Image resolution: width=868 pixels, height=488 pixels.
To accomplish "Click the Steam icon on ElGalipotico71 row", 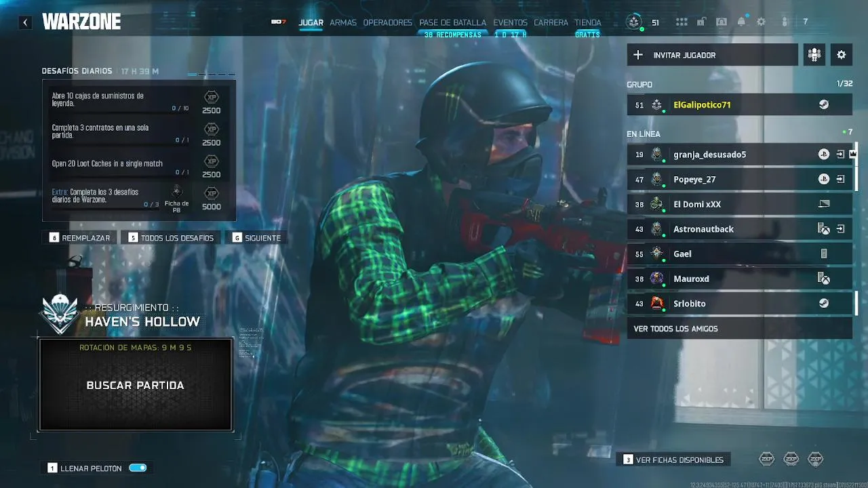I will click(x=823, y=105).
